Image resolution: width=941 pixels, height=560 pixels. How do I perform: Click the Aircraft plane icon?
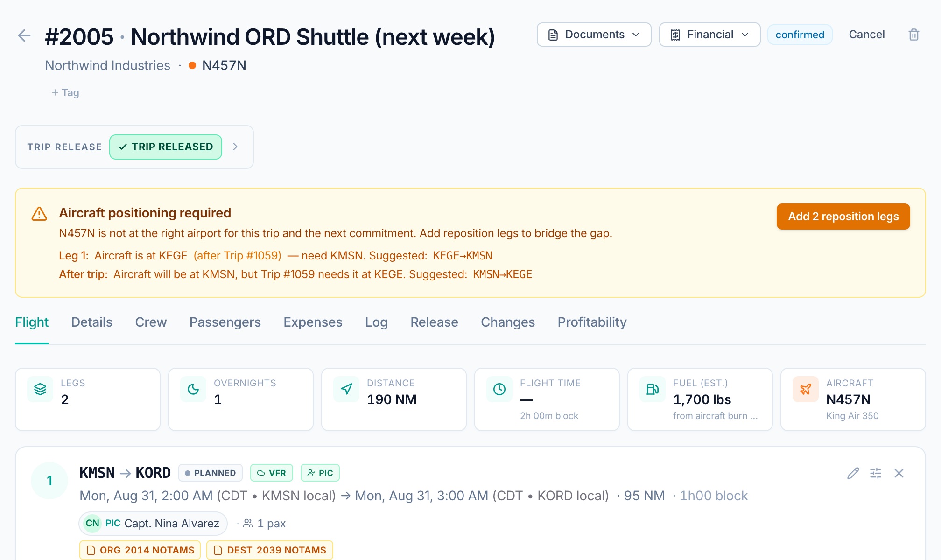click(x=806, y=389)
